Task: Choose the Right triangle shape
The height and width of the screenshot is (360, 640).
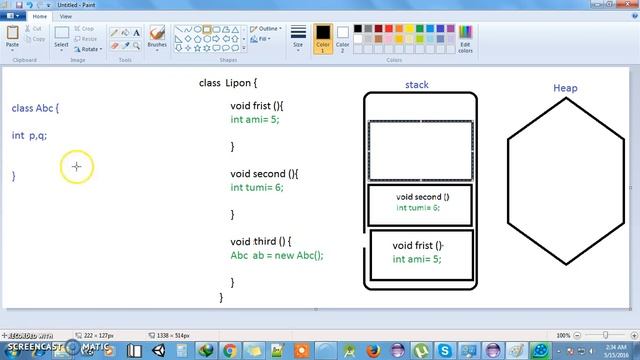Action: coord(178,39)
